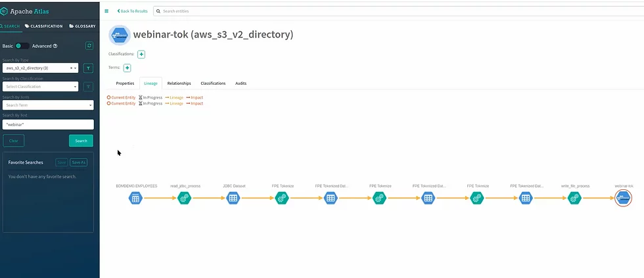This screenshot has height=278, width=644.
Task: Select FPE Tokenized dataset node before write_file_process
Action: (526, 198)
